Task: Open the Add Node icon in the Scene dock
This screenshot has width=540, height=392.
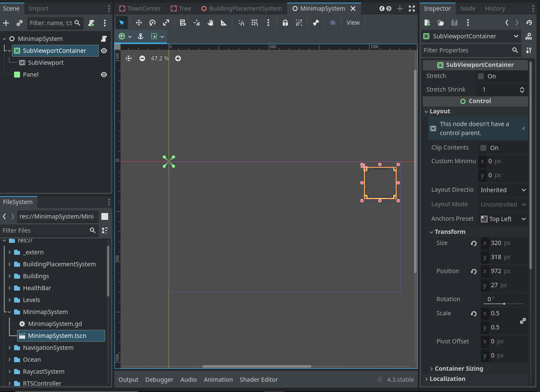Action: tap(6, 23)
